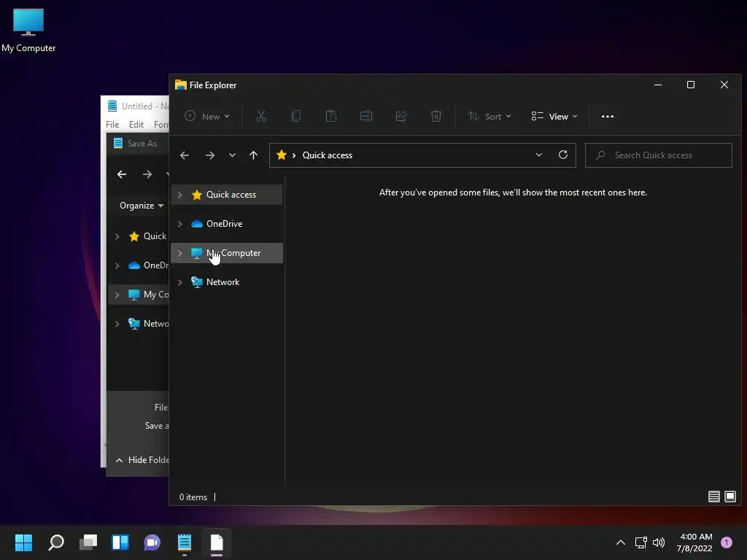Viewport: 747px width, 560px height.
Task: Expand OneDrive node in File Explorer
Action: point(180,224)
